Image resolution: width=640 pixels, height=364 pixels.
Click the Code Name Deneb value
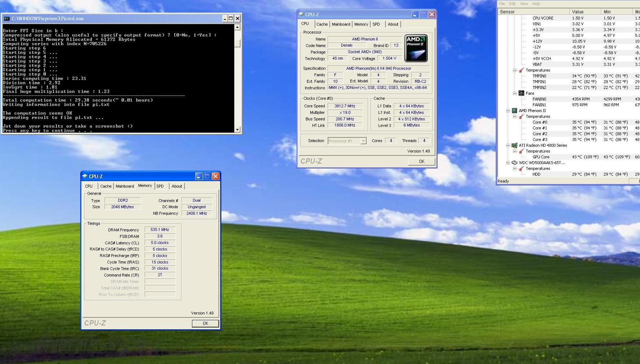[x=346, y=45]
